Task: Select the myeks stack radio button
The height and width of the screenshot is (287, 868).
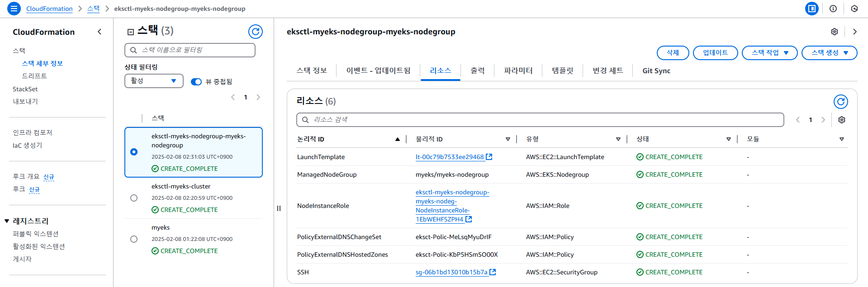Action: coord(134,239)
